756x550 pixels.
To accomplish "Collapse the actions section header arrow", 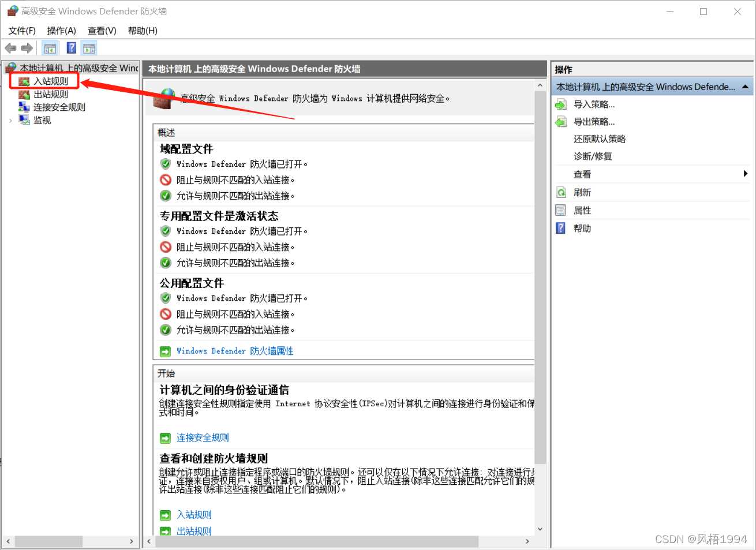I will pyautogui.click(x=745, y=87).
